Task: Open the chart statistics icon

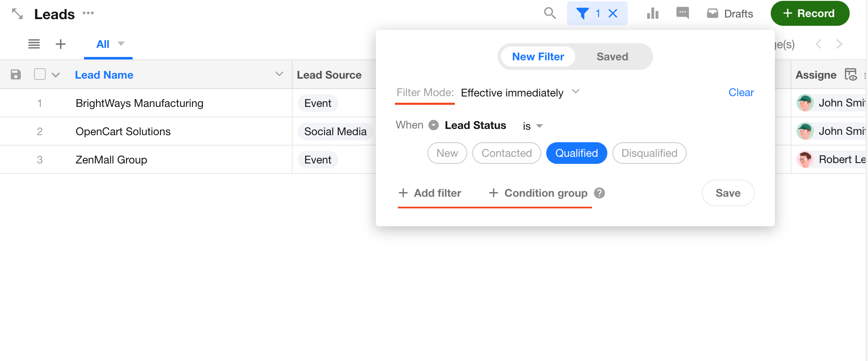Action: 653,14
